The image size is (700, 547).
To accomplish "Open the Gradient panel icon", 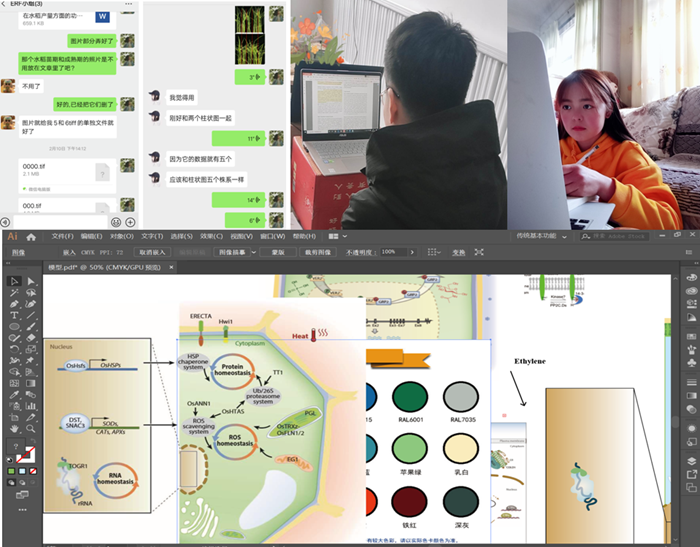I will (x=692, y=395).
